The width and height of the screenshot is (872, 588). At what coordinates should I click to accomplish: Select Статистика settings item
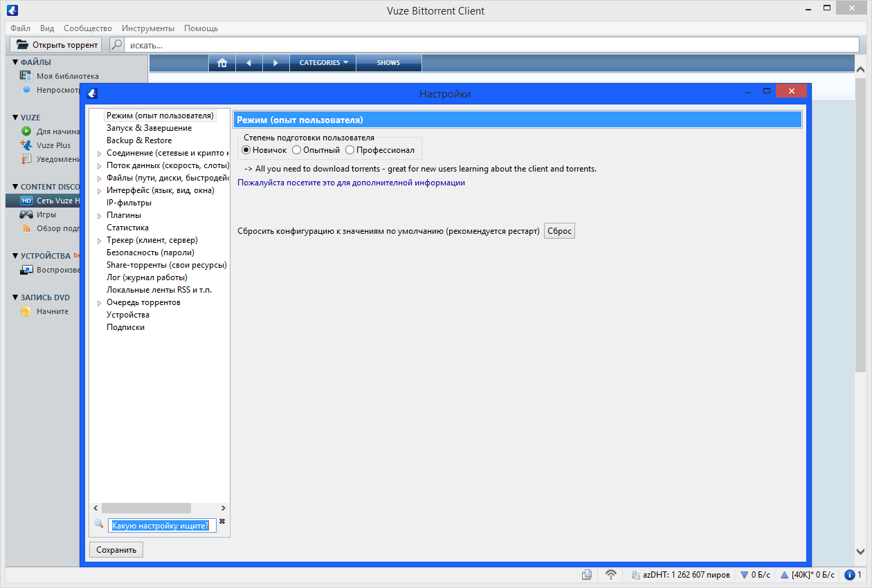[127, 228]
